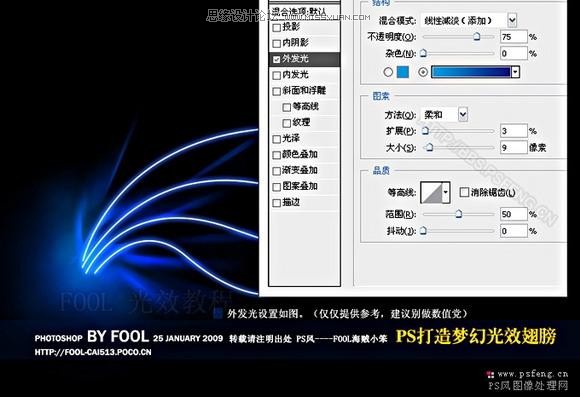Select 内发光 row in styles list
580x397 pixels.
[x=304, y=75]
